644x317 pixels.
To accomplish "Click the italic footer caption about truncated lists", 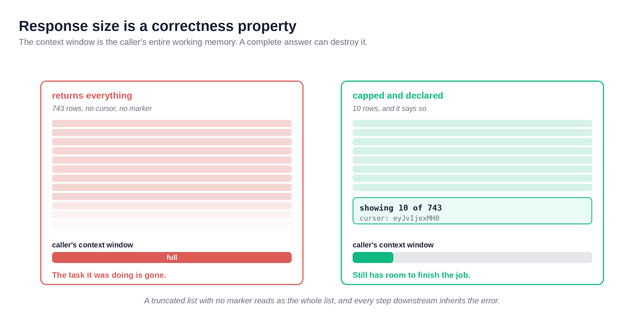I will (322, 301).
